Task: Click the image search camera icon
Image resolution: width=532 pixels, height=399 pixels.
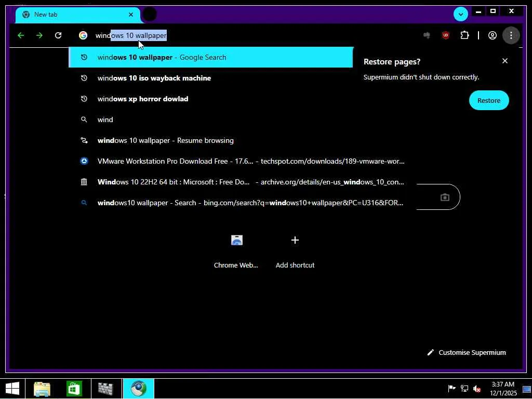Action: [445, 197]
